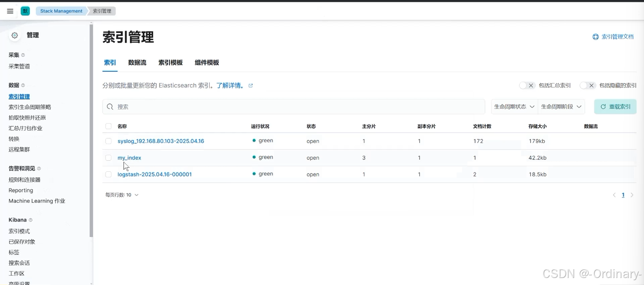
Task: Open the my_index index
Action: point(129,158)
